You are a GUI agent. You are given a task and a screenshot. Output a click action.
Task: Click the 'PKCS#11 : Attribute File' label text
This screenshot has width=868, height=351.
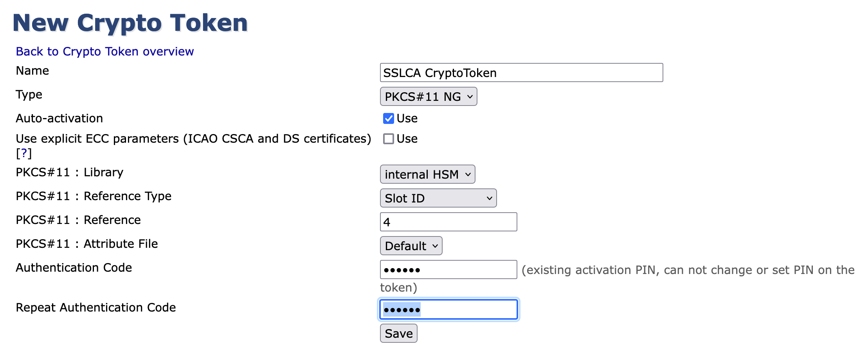coord(86,244)
